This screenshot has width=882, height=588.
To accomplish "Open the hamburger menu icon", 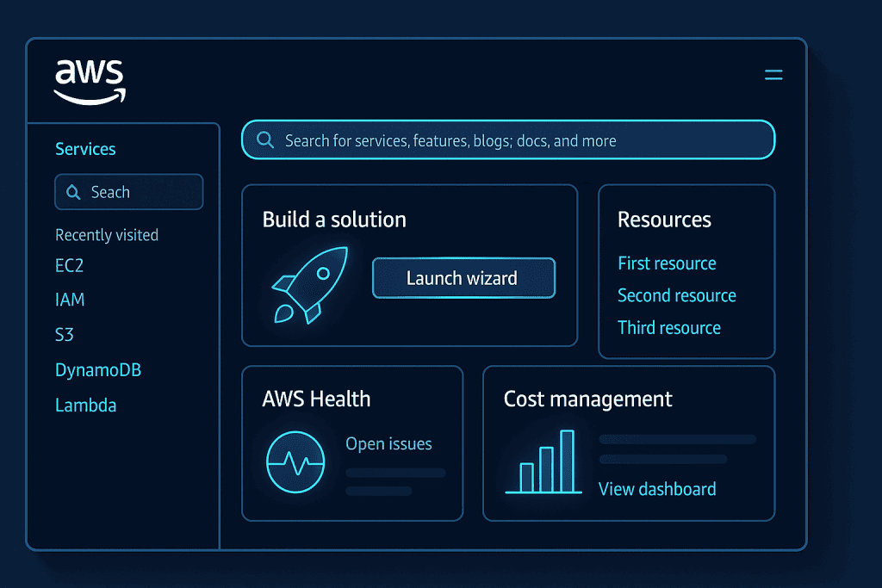I will (773, 75).
